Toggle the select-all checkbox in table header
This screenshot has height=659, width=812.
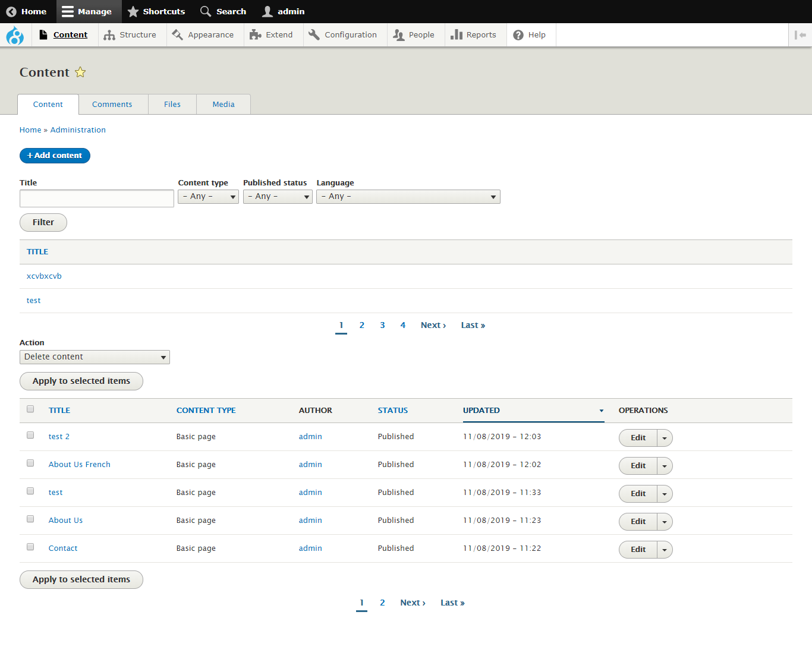click(30, 409)
